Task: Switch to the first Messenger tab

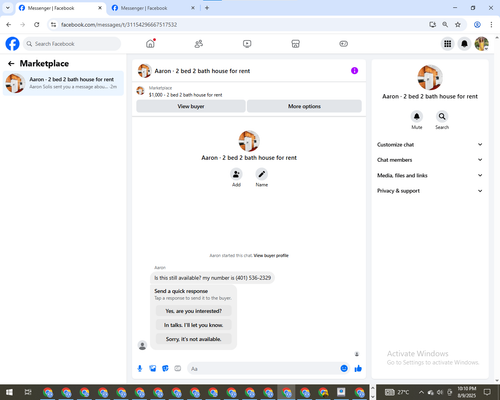Action: click(x=60, y=8)
